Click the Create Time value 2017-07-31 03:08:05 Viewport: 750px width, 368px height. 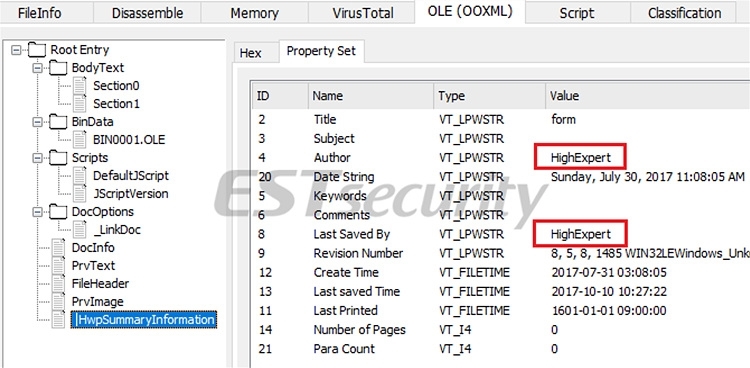pyautogui.click(x=608, y=272)
